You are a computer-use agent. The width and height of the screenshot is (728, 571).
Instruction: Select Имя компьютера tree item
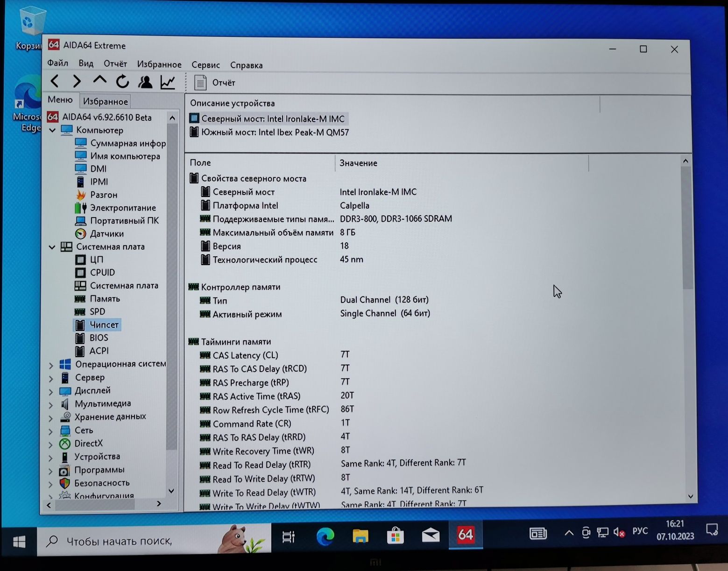(x=118, y=156)
